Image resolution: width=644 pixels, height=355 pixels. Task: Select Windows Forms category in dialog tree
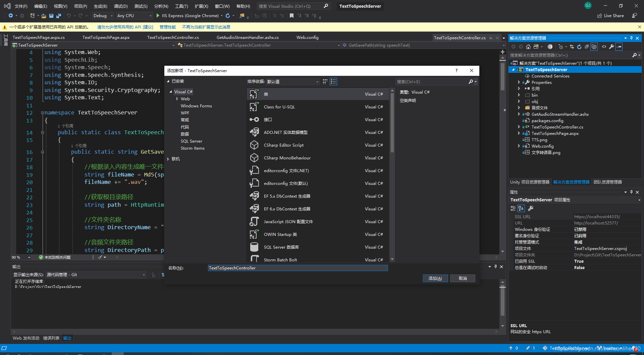click(196, 106)
